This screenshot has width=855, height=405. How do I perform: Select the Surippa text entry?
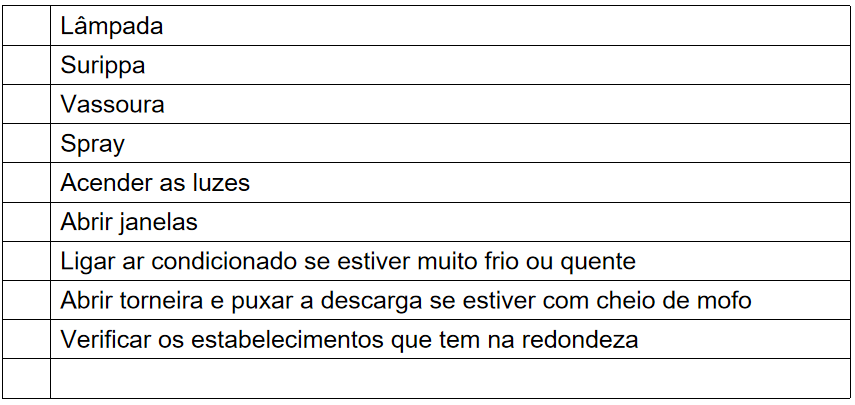103,66
